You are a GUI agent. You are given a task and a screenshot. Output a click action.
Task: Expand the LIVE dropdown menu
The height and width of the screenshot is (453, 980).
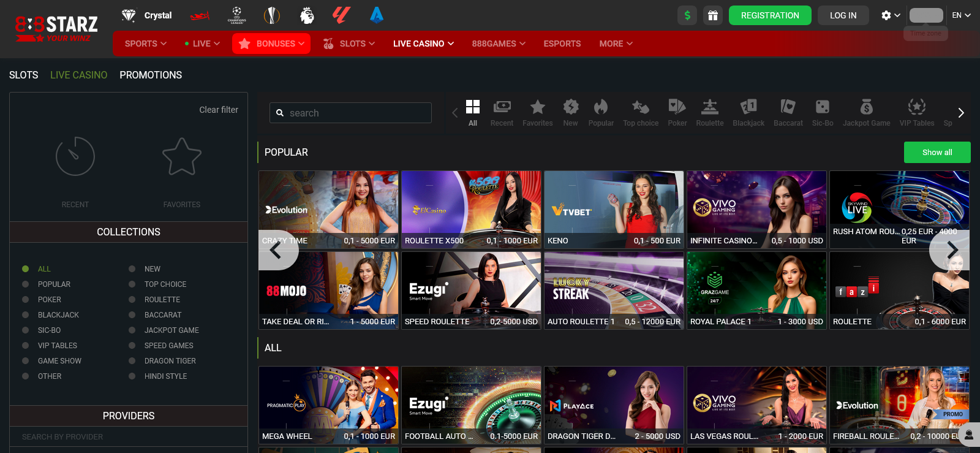tap(202, 44)
